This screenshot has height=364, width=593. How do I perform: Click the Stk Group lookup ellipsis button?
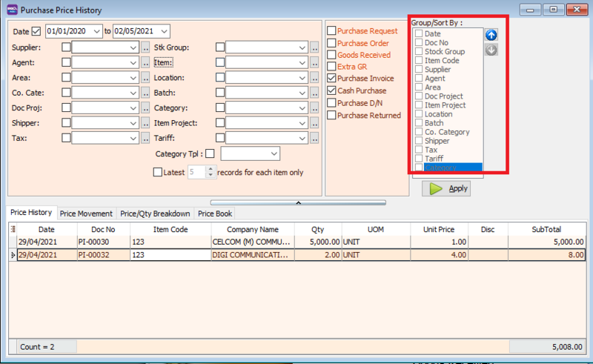pyautogui.click(x=314, y=47)
